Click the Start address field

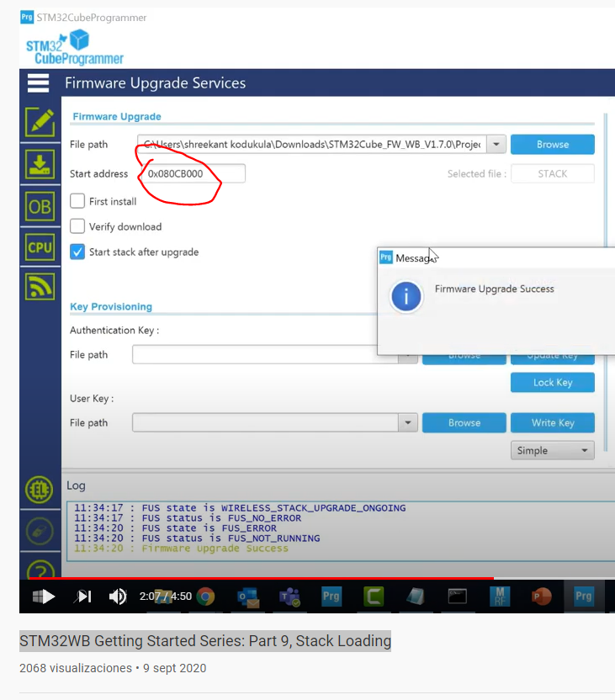tap(192, 173)
